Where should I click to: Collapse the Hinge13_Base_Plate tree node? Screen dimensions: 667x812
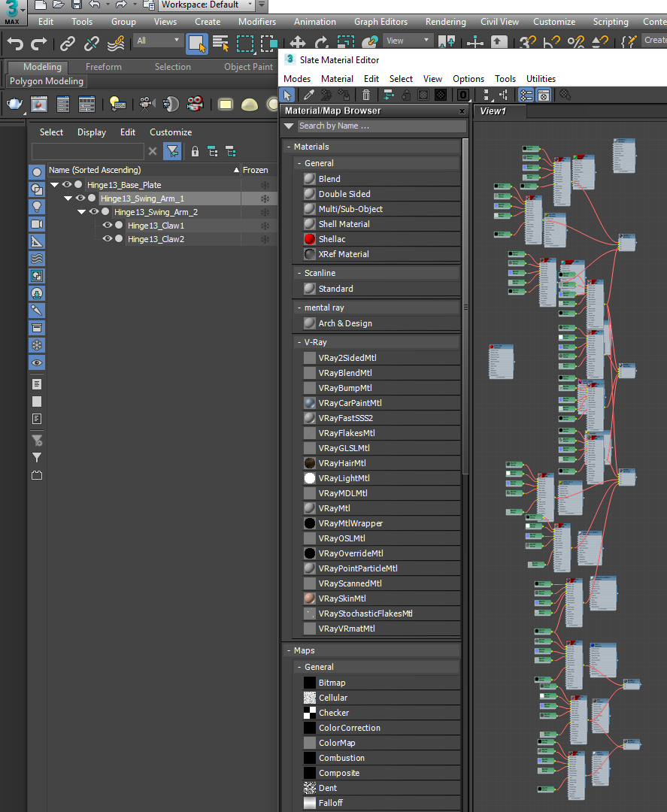54,184
